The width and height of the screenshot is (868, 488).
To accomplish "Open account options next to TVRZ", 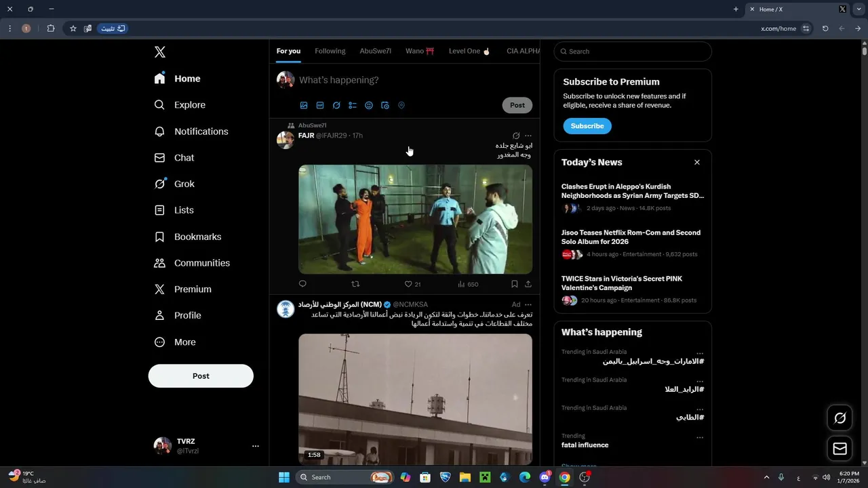I will pyautogui.click(x=256, y=446).
